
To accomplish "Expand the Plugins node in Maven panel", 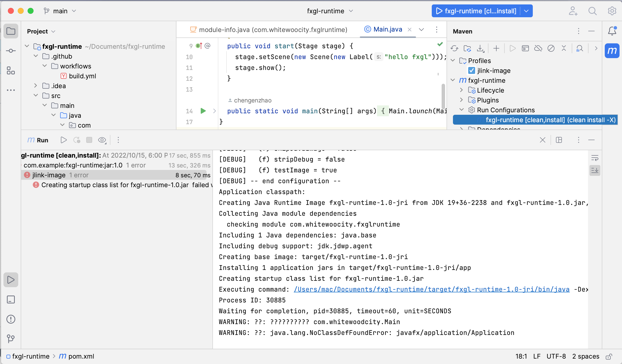I will 461,100.
